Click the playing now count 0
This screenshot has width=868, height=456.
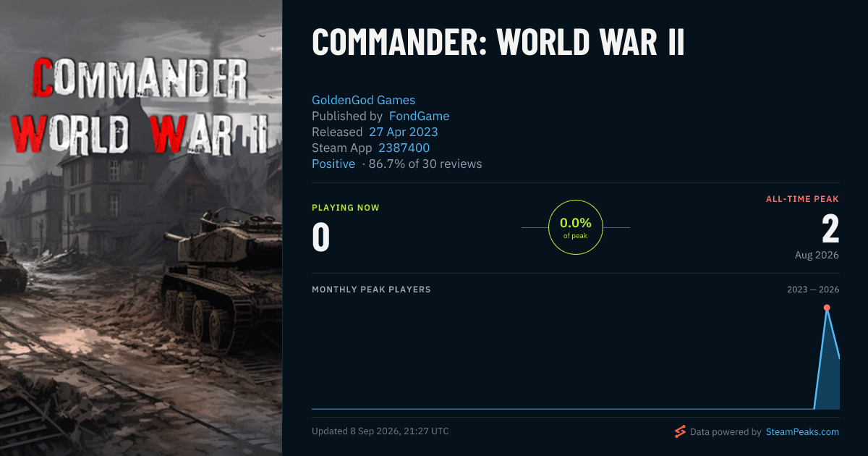click(x=320, y=238)
